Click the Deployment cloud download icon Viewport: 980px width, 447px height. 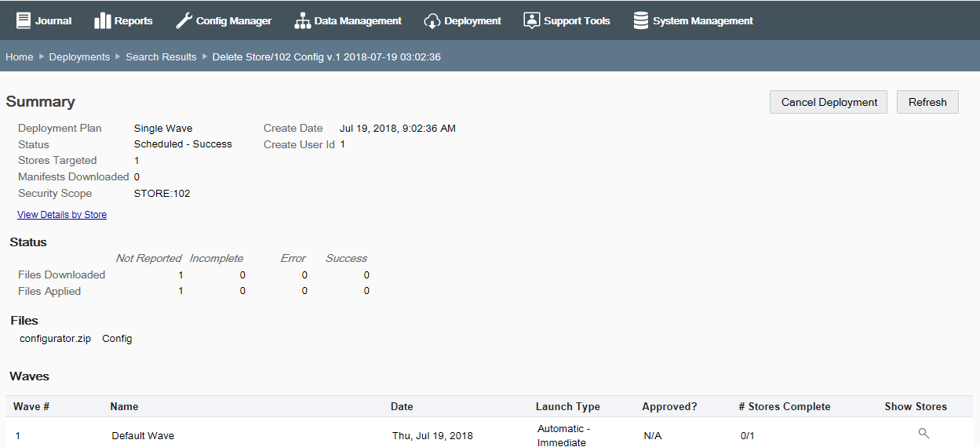(x=432, y=21)
